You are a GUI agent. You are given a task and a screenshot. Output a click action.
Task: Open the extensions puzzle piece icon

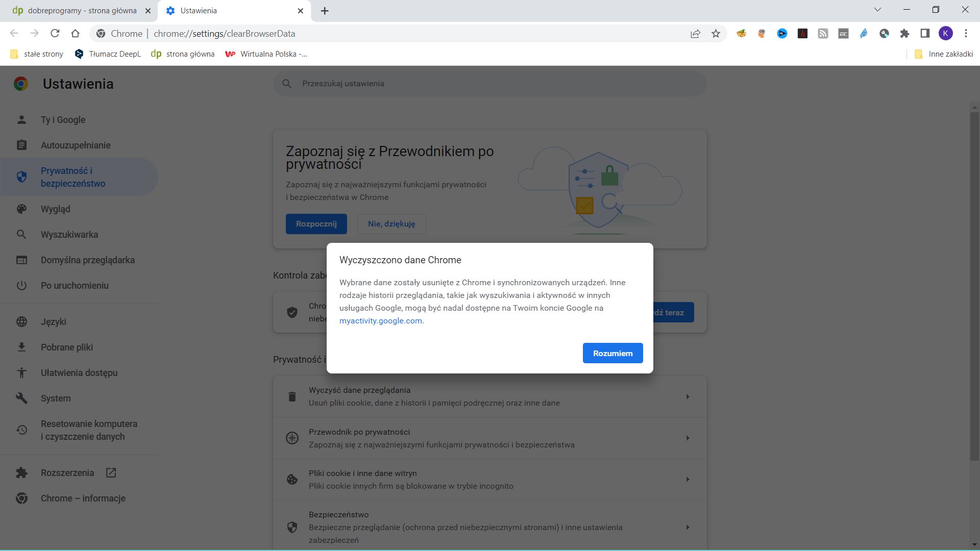(904, 33)
